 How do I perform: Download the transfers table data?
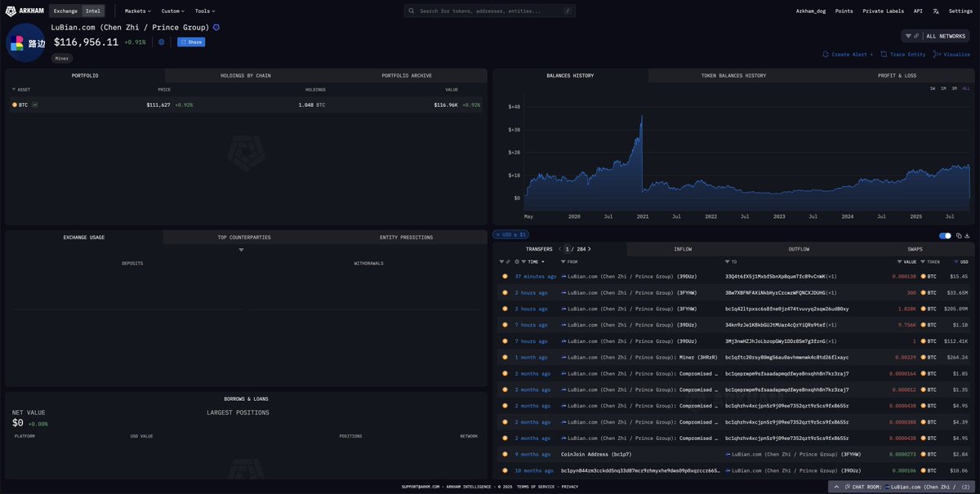[969, 236]
